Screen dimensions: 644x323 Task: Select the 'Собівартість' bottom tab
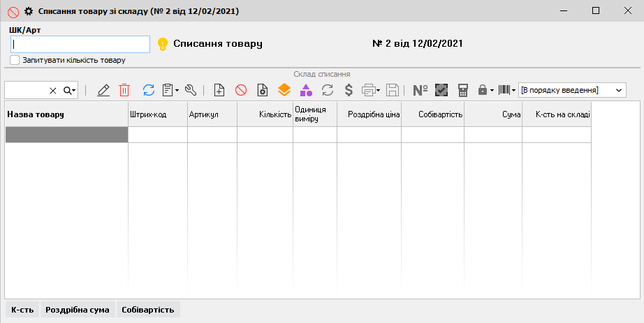[148, 310]
